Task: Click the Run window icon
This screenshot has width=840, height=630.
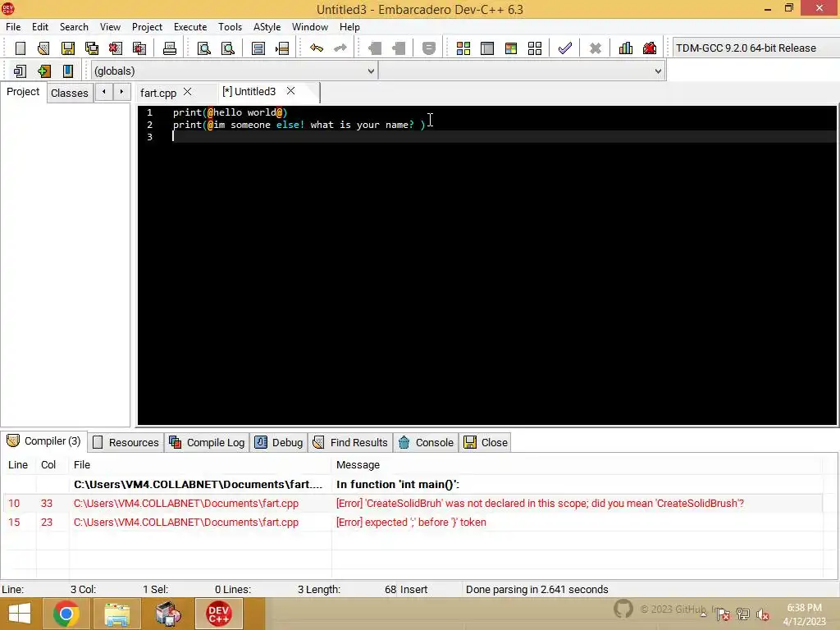Action: (487, 48)
